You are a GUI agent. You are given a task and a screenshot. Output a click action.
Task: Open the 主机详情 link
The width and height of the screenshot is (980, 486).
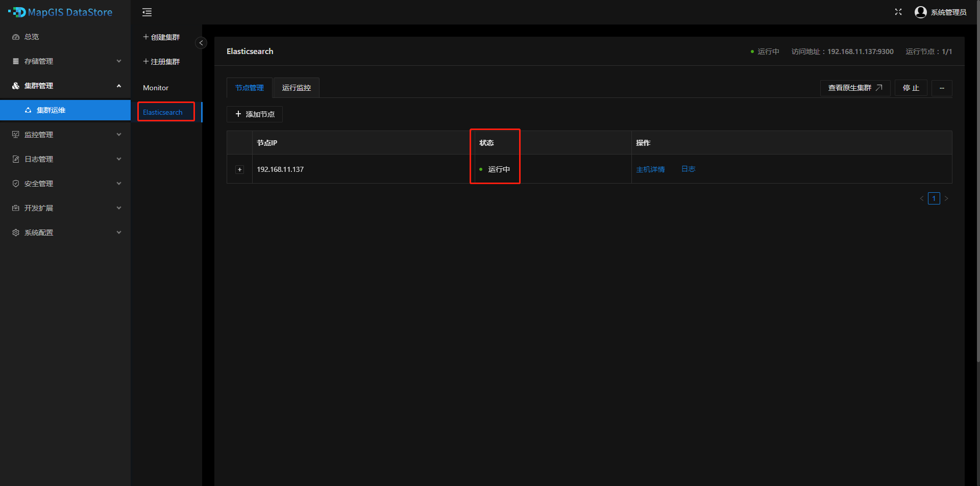pyautogui.click(x=650, y=169)
